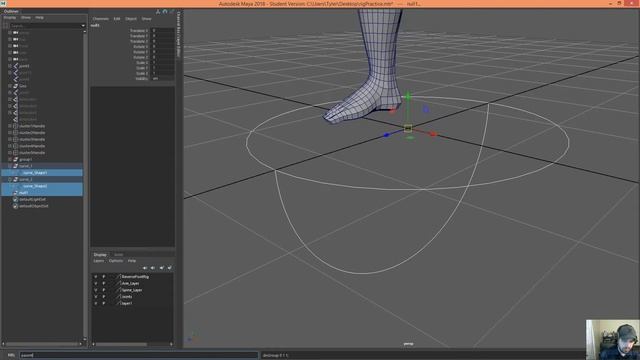640x360 pixels.
Task: Click the yellow center manipulator handle
Action: point(408,129)
